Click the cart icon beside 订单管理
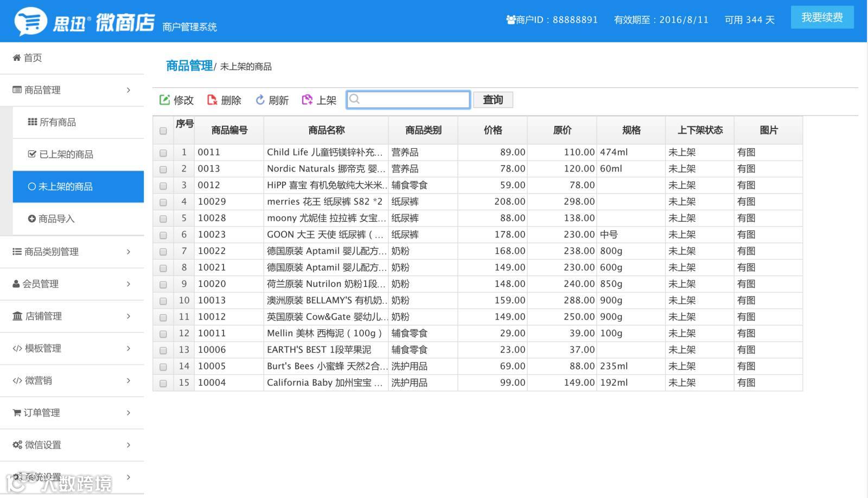Screen dimensions: 868x498 [17, 413]
